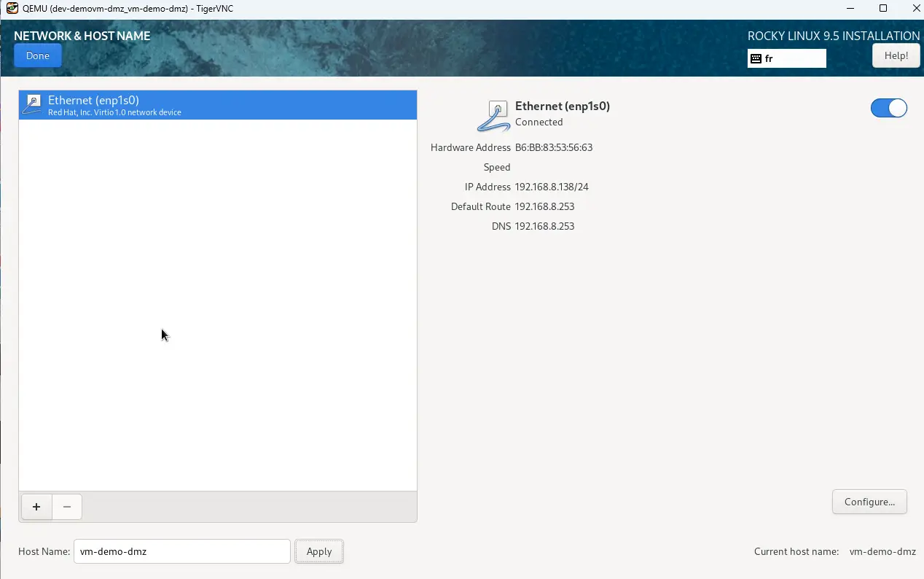
Task: Focus the Host Name text field
Action: [181, 551]
